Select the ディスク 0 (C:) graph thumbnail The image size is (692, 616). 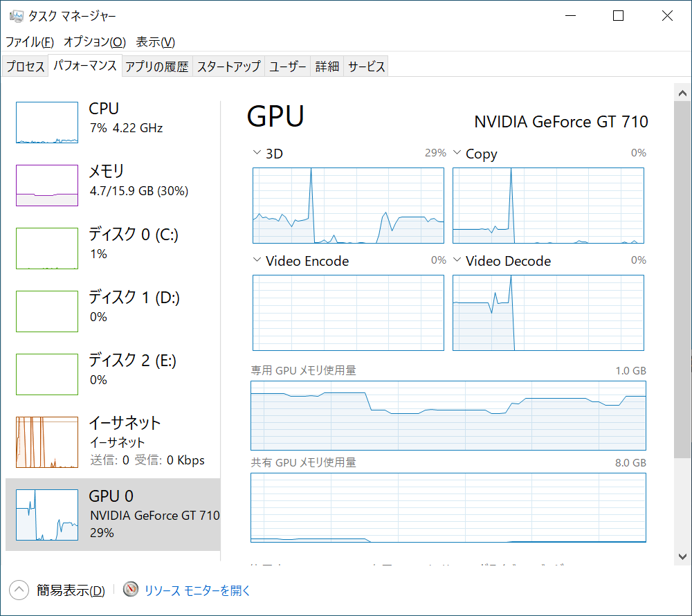click(47, 248)
